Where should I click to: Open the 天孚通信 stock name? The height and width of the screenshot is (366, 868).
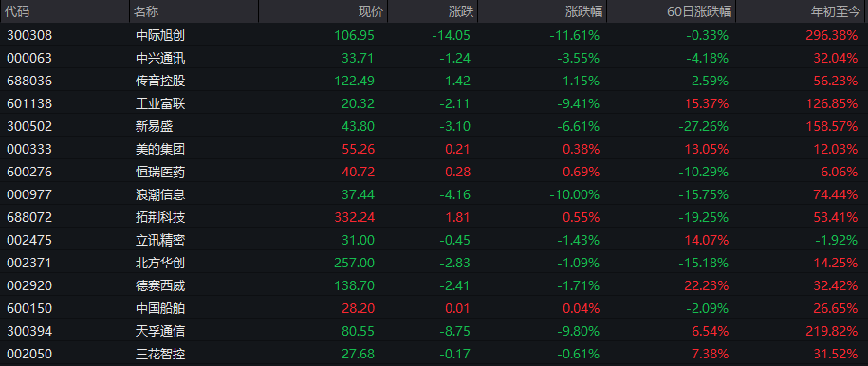point(160,331)
